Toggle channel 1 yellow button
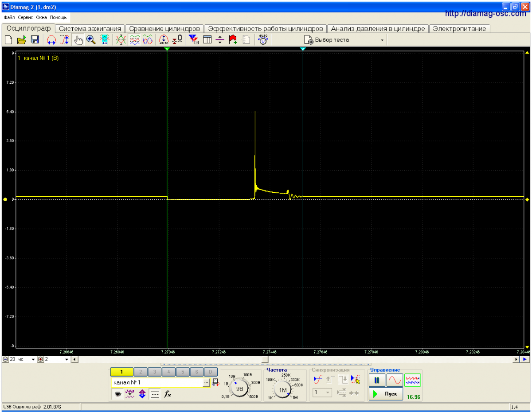The image size is (532, 412). pyautogui.click(x=121, y=372)
